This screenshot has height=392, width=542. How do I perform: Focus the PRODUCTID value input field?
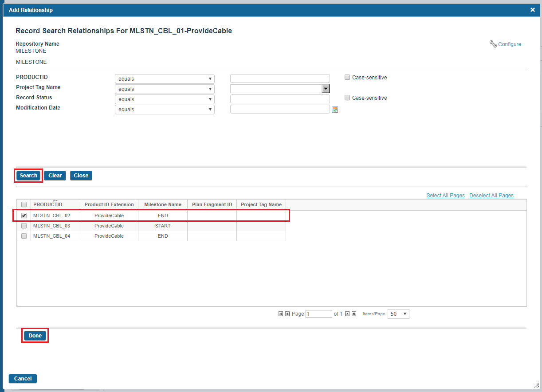pos(280,79)
